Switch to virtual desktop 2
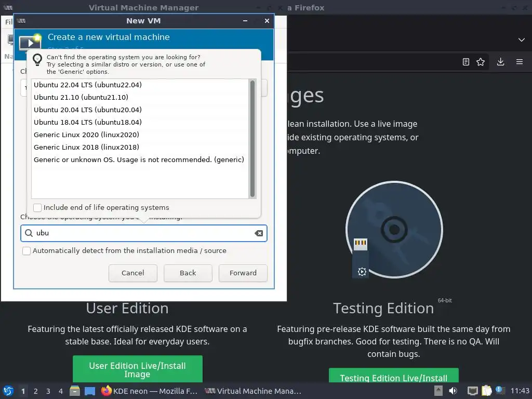 point(36,391)
